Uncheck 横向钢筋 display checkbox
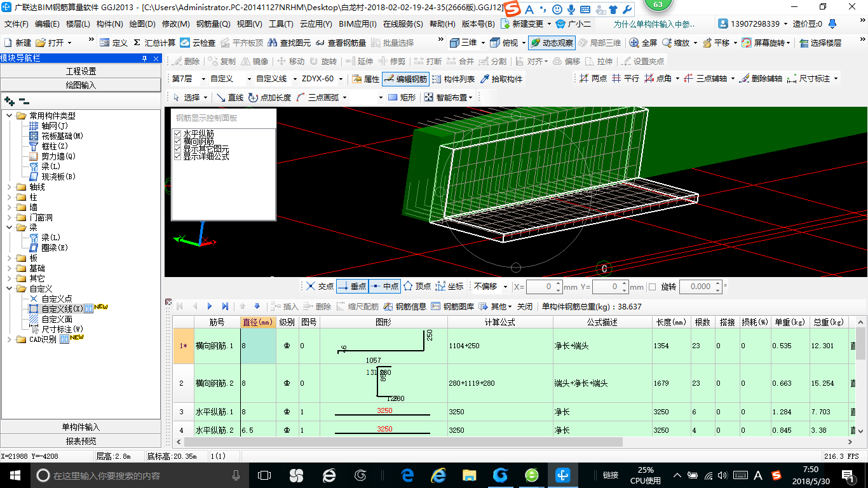This screenshot has height=488, width=868. pyautogui.click(x=178, y=141)
